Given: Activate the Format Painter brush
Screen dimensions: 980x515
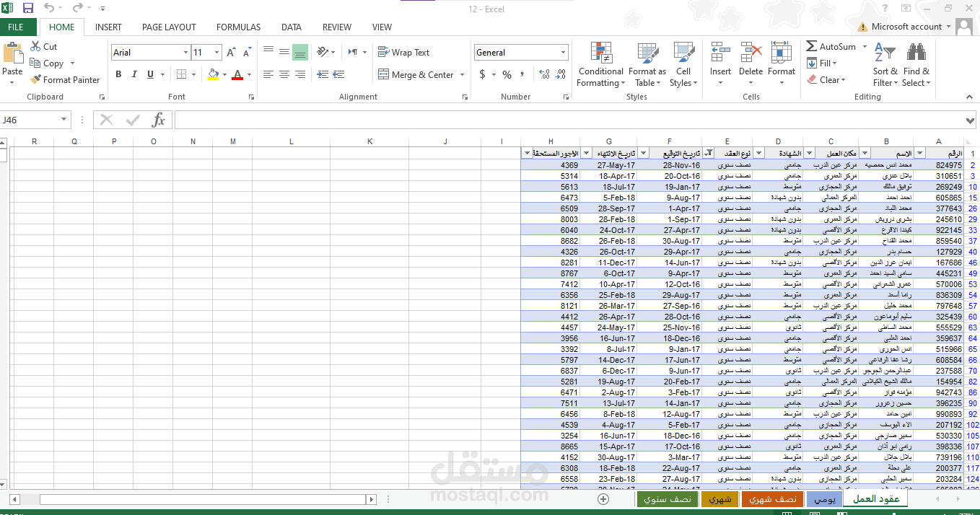Looking at the screenshot, I should (x=35, y=80).
